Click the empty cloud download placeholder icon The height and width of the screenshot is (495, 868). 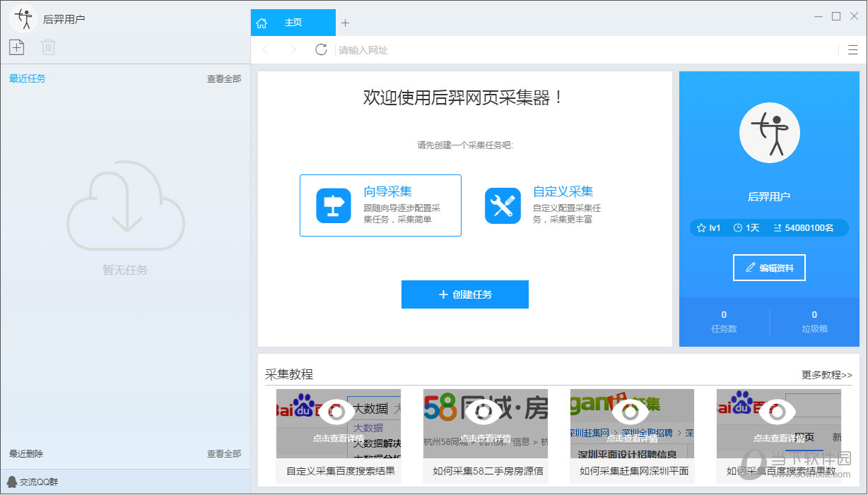coord(126,205)
